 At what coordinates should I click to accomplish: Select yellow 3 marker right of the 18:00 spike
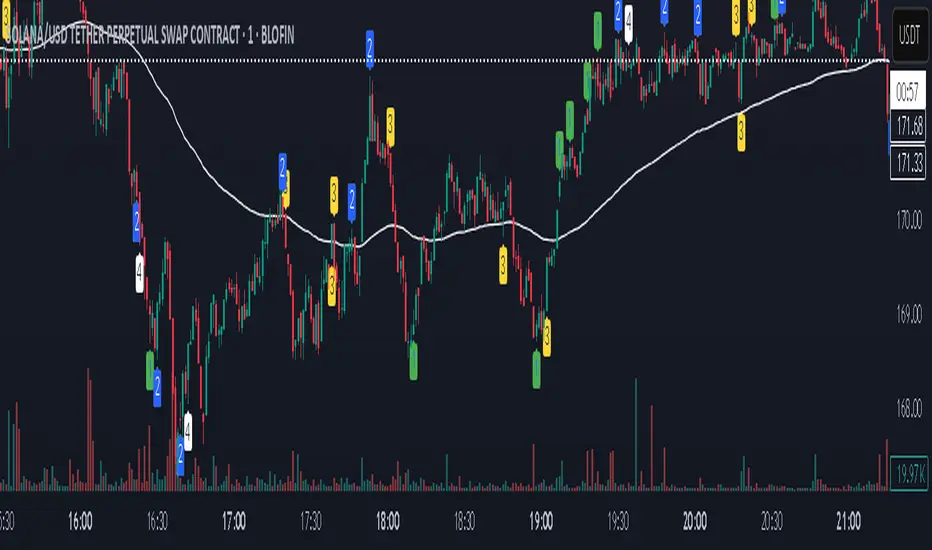391,127
